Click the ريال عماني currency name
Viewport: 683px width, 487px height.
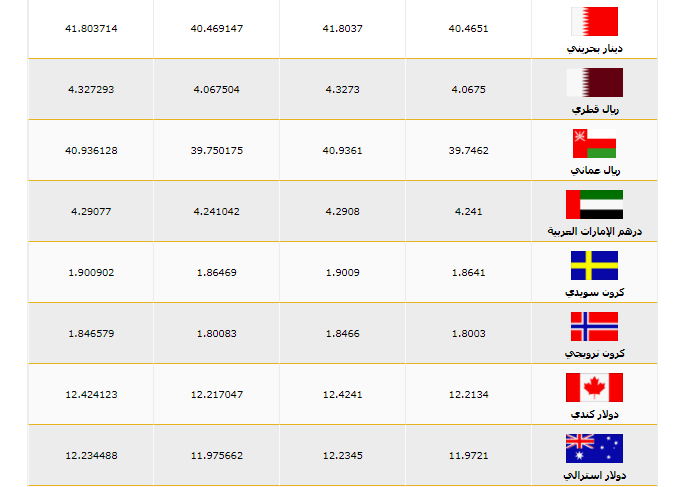pyautogui.click(x=594, y=170)
